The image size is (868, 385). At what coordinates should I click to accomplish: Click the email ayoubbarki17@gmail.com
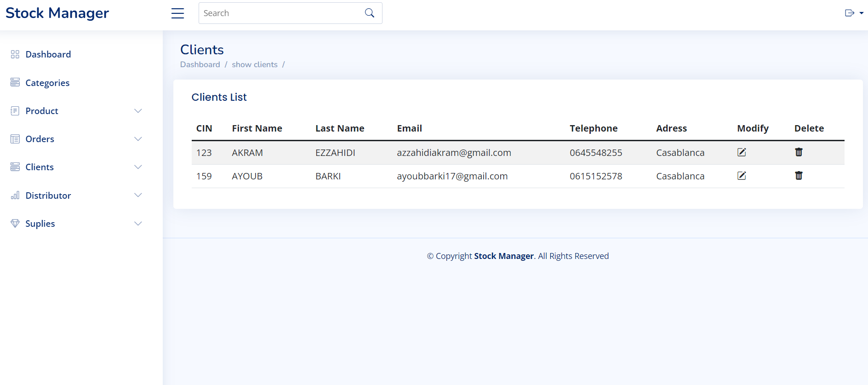[x=452, y=176]
